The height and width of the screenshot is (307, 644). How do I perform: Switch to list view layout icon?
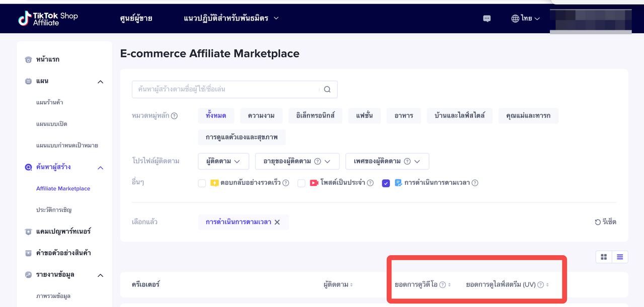tap(620, 257)
